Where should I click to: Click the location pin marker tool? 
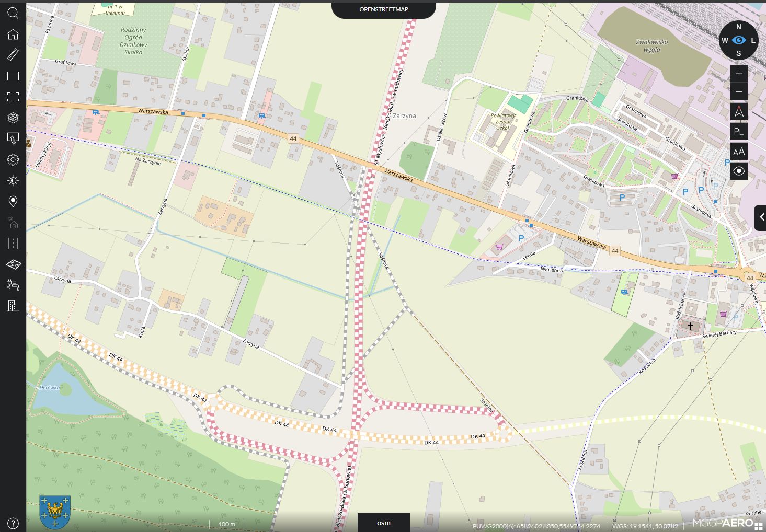coord(13,201)
